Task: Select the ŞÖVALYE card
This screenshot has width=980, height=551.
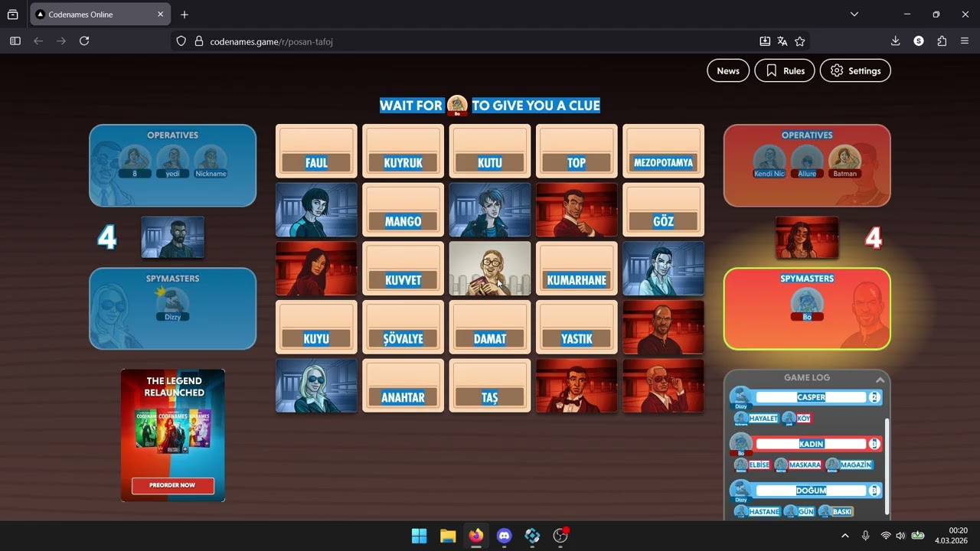Action: 403,328
